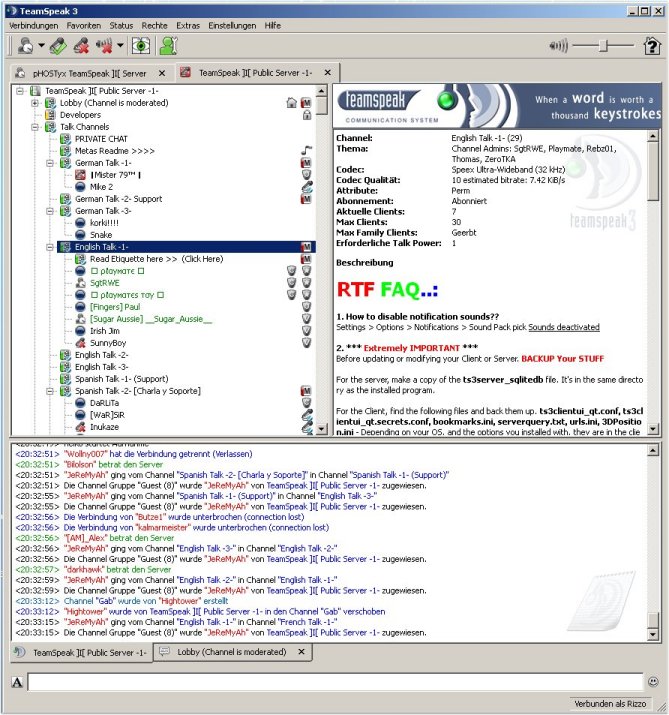Select user DaRLiTa
This screenshot has height=715, width=669.
(x=104, y=403)
